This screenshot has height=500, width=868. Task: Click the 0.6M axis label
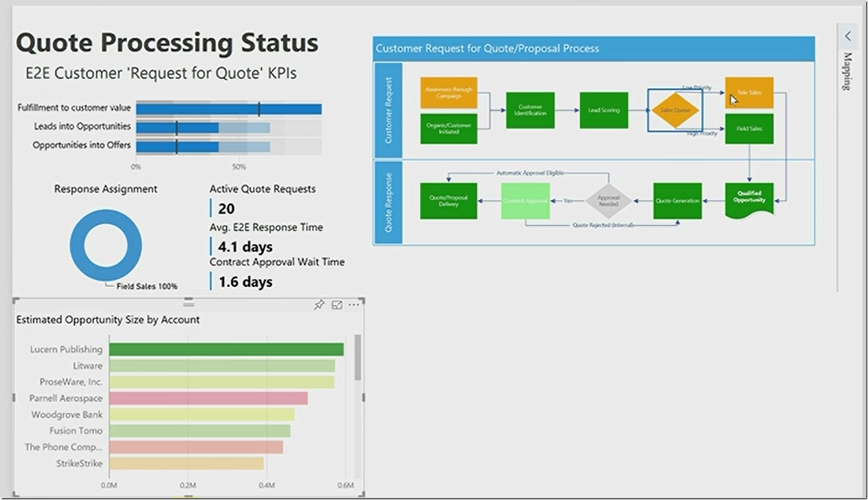click(345, 485)
